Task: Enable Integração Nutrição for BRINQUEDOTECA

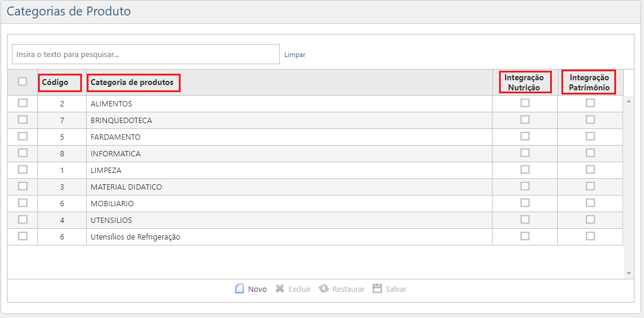Action: coord(525,119)
